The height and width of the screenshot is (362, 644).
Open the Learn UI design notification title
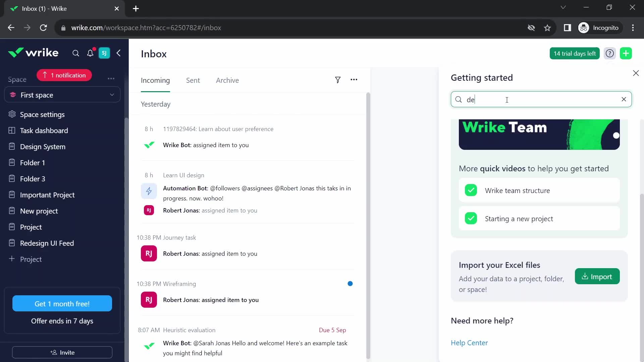(x=183, y=175)
